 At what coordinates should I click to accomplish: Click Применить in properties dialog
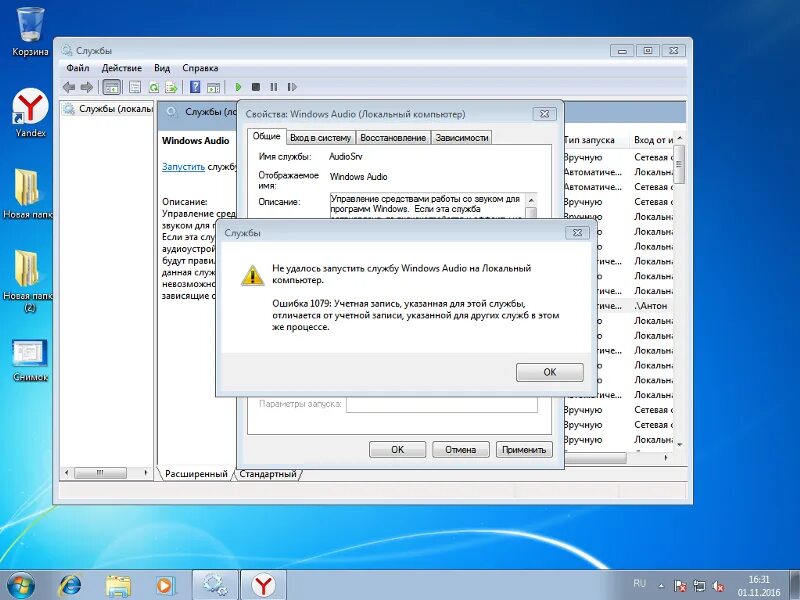coord(524,449)
